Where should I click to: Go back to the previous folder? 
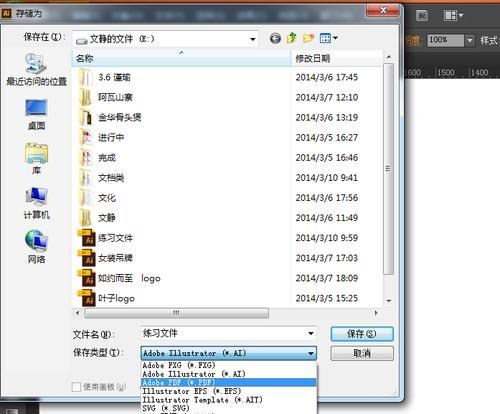click(275, 38)
